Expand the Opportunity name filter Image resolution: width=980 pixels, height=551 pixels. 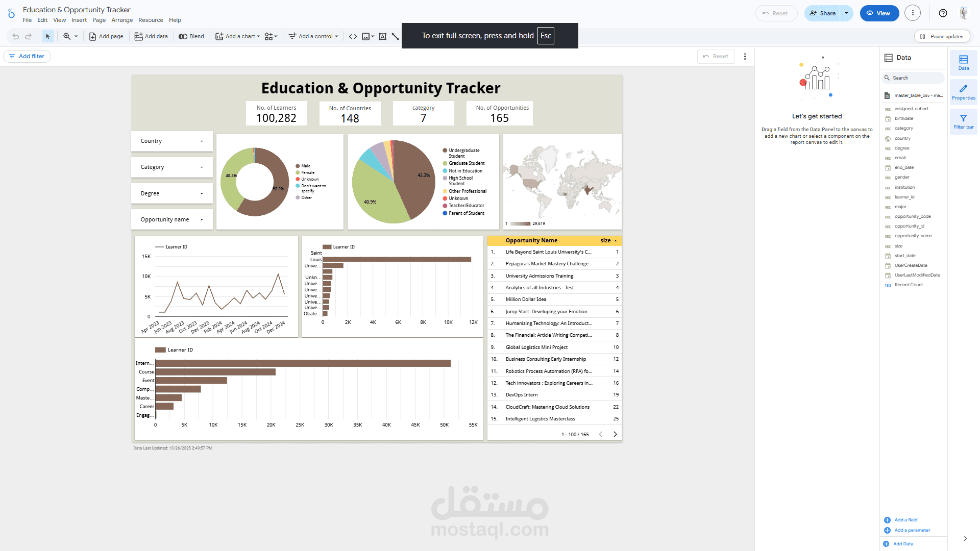tap(171, 219)
